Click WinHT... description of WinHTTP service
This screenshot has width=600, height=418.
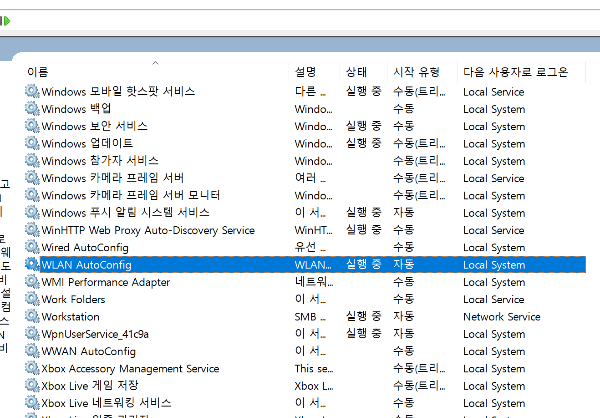coord(313,230)
